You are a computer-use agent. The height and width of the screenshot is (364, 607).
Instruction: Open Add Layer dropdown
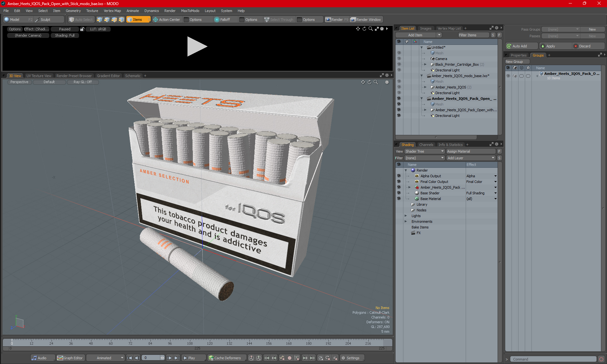[471, 158]
